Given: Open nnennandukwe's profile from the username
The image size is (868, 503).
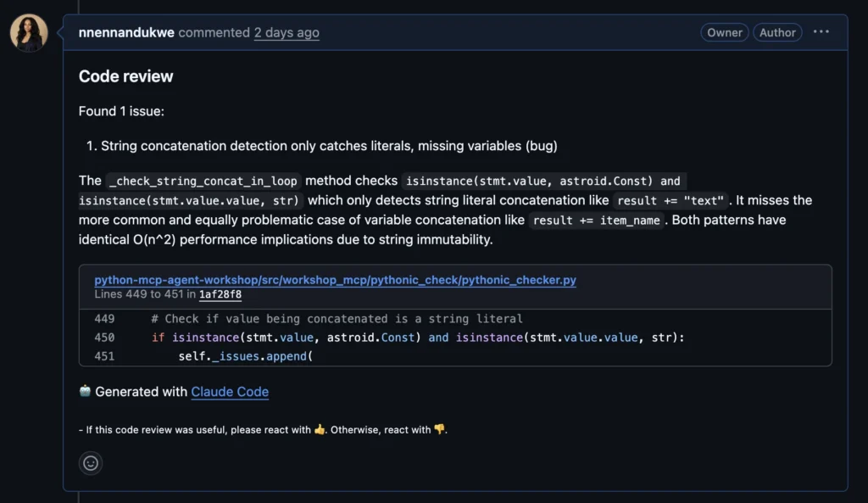Looking at the screenshot, I should click(126, 33).
